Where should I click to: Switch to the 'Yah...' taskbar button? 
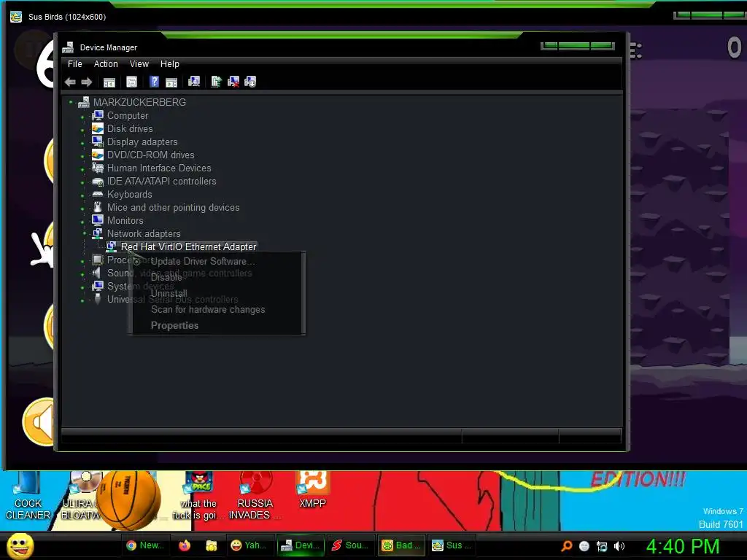(x=248, y=545)
